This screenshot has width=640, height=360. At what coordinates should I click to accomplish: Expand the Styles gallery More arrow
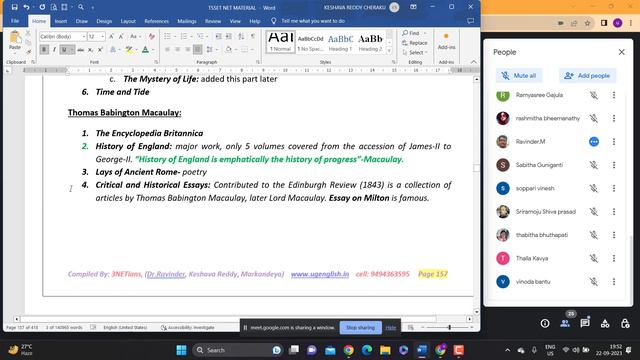click(x=389, y=51)
